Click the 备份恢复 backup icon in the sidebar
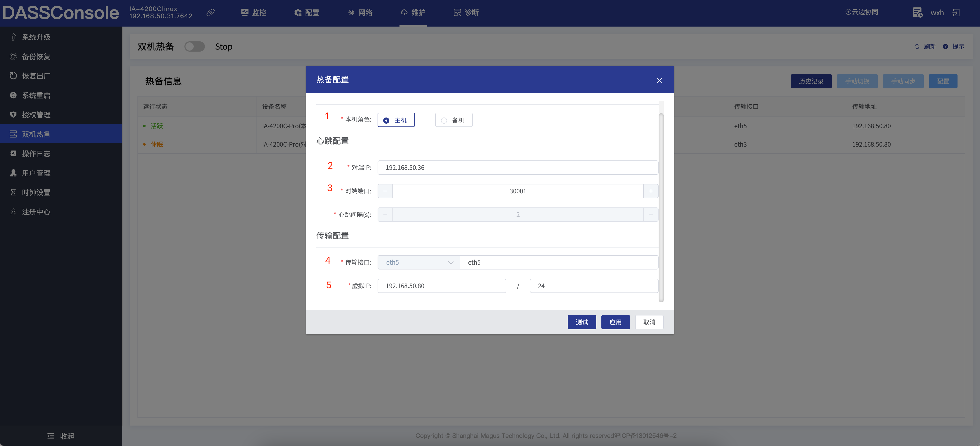This screenshot has width=980, height=446. [x=13, y=56]
